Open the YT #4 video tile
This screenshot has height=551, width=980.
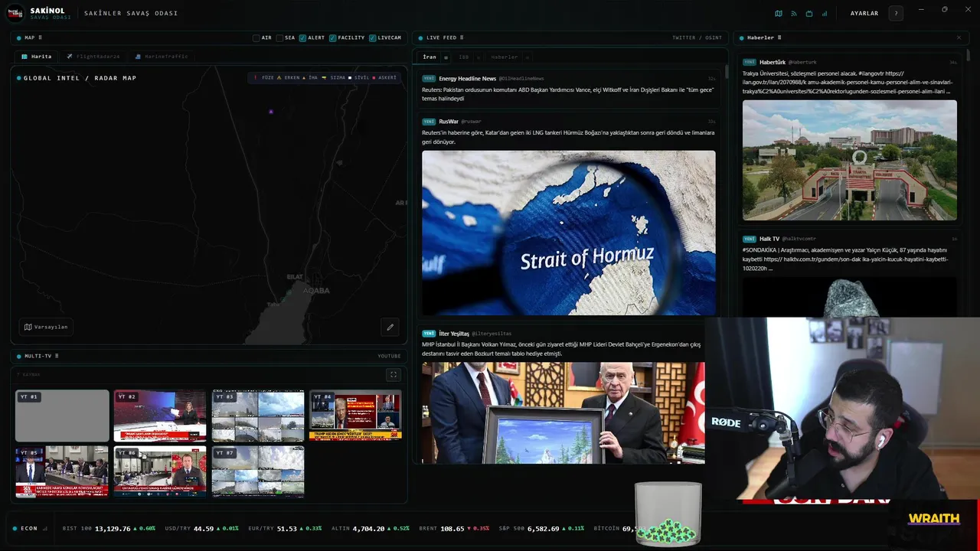[356, 416]
